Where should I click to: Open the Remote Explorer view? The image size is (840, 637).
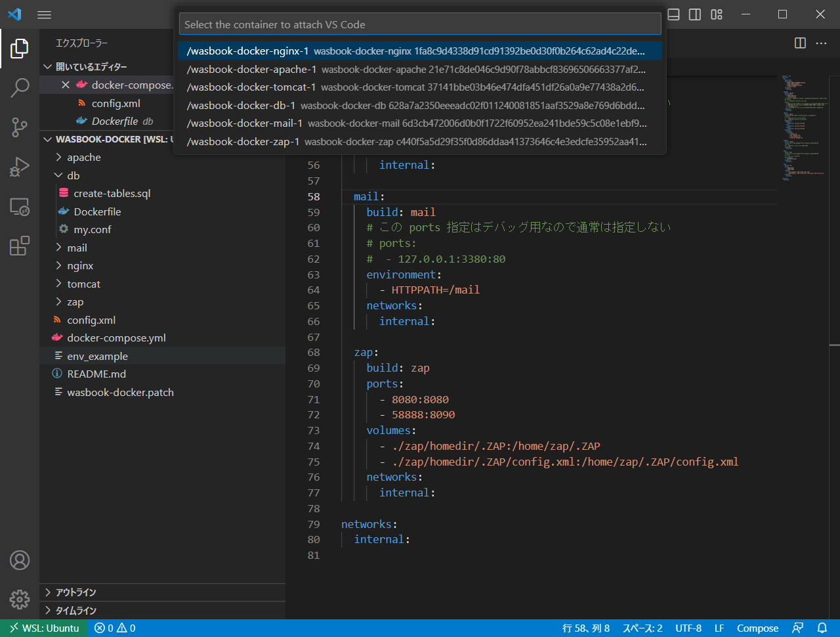click(20, 206)
